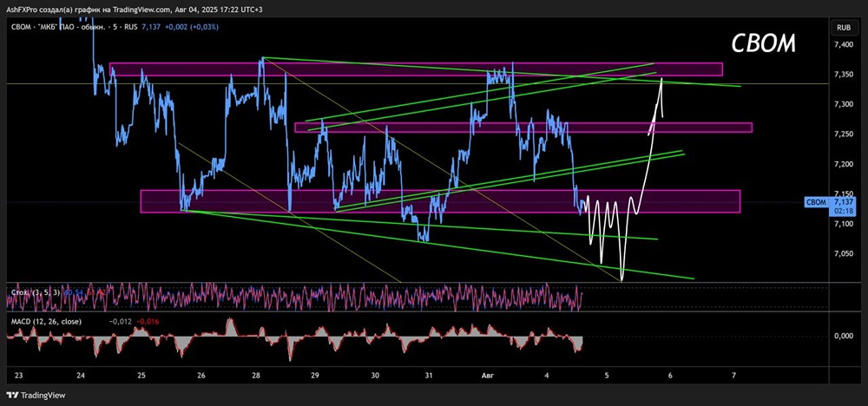Click the 7,300 price axis label
The height and width of the screenshot is (406, 868).
click(844, 104)
